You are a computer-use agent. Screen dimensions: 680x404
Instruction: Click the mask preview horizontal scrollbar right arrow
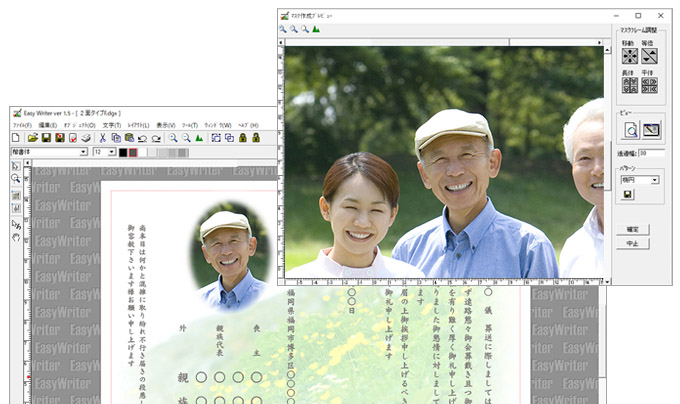click(599, 42)
